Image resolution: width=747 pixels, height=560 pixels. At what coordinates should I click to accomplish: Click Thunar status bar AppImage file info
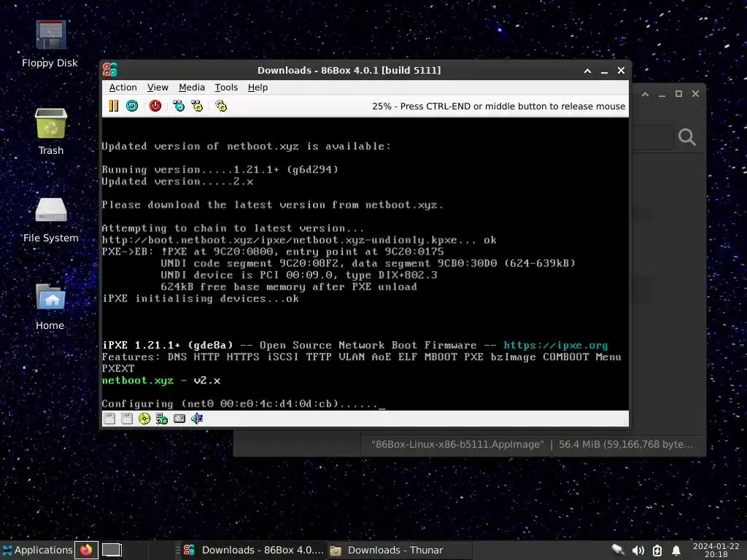pyautogui.click(x=532, y=444)
